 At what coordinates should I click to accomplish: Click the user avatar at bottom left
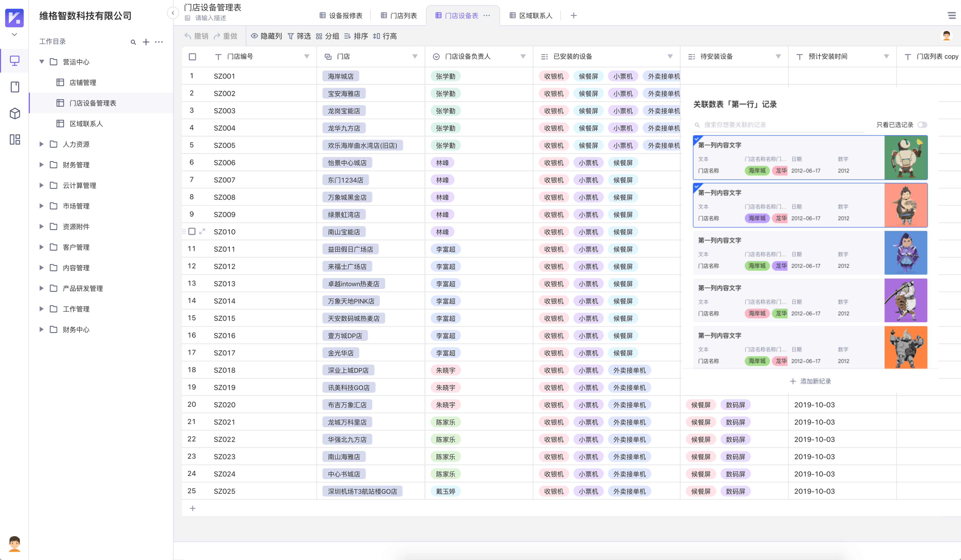click(14, 544)
